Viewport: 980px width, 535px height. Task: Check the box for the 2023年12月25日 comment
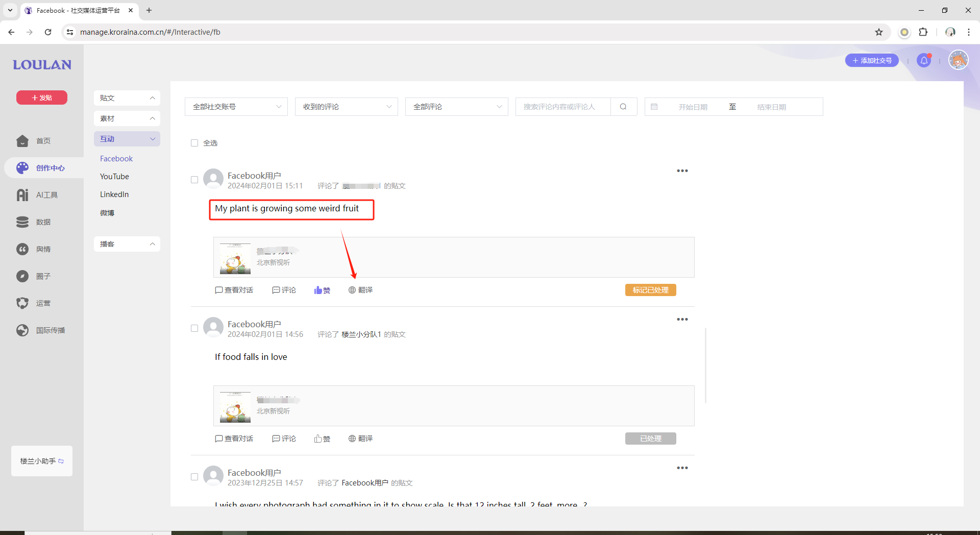point(194,477)
